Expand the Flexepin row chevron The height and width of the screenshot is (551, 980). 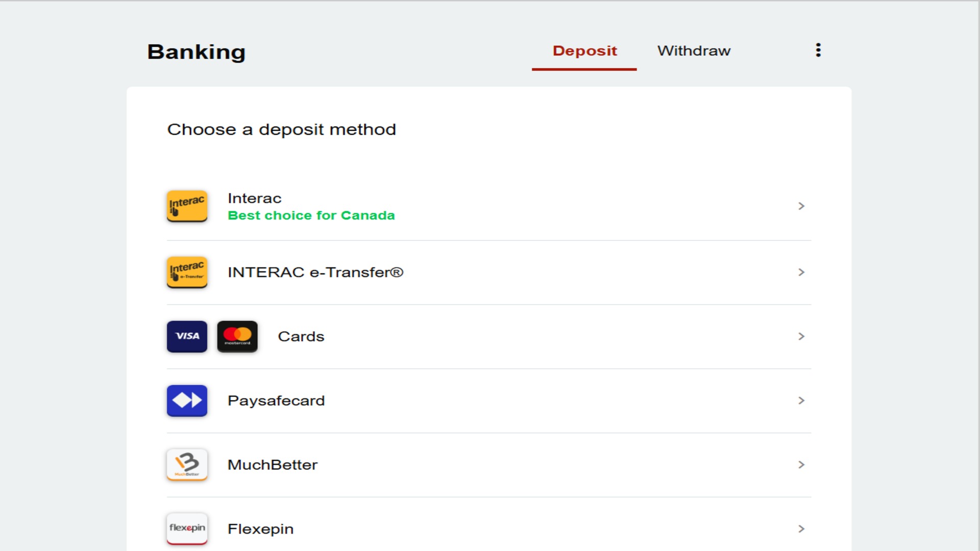point(801,529)
